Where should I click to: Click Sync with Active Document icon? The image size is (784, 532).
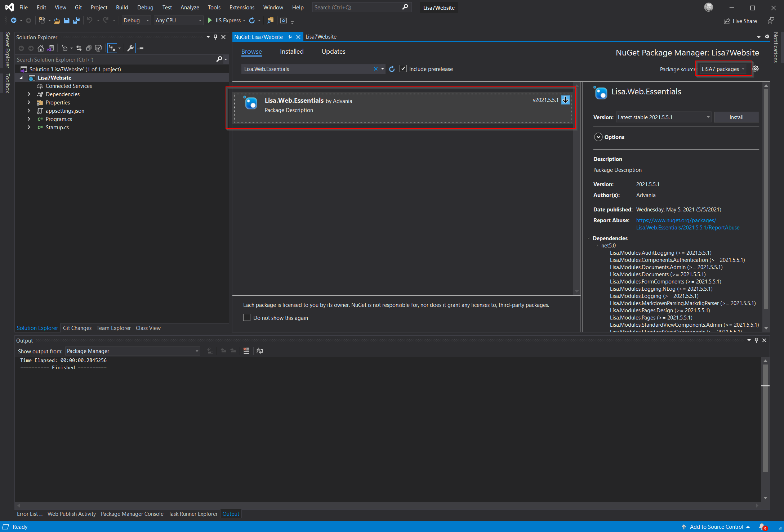point(79,48)
